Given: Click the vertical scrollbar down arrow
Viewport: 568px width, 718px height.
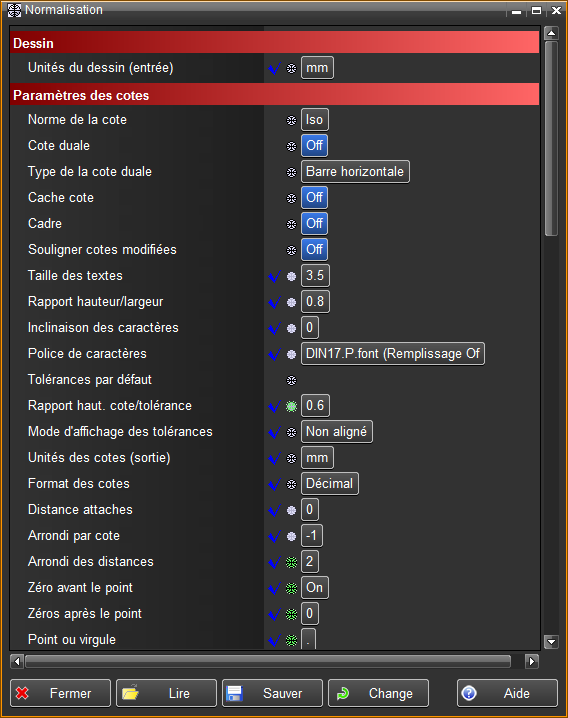Looking at the screenshot, I should pos(551,642).
